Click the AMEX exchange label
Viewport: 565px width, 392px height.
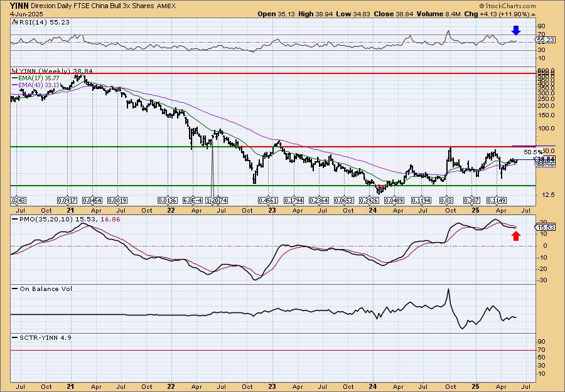point(166,6)
